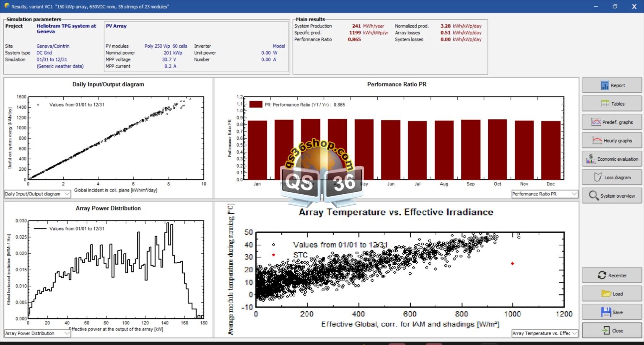Screen dimensions: 644x345
Task: Click the red STC point near 1000 W/m²
Action: pos(512,264)
